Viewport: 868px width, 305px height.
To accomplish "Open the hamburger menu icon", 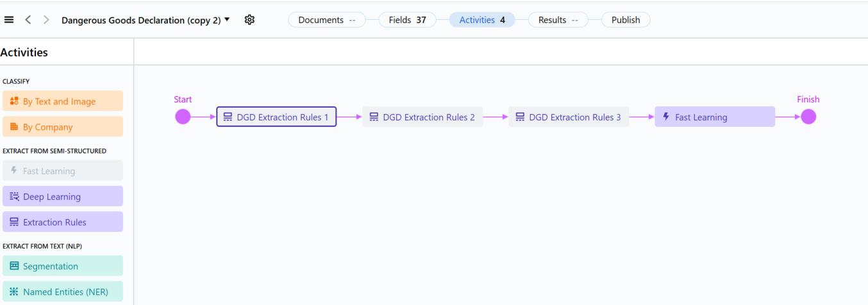I will tap(9, 20).
